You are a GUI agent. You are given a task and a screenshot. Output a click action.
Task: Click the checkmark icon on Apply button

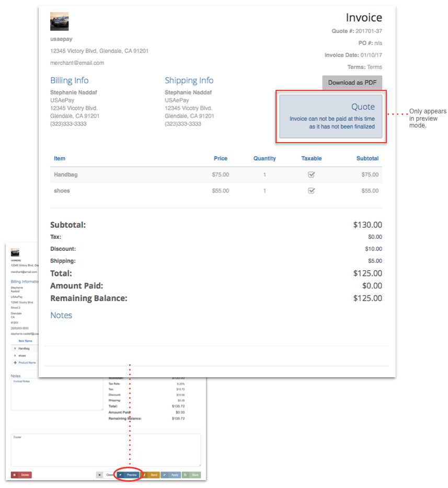(164, 475)
